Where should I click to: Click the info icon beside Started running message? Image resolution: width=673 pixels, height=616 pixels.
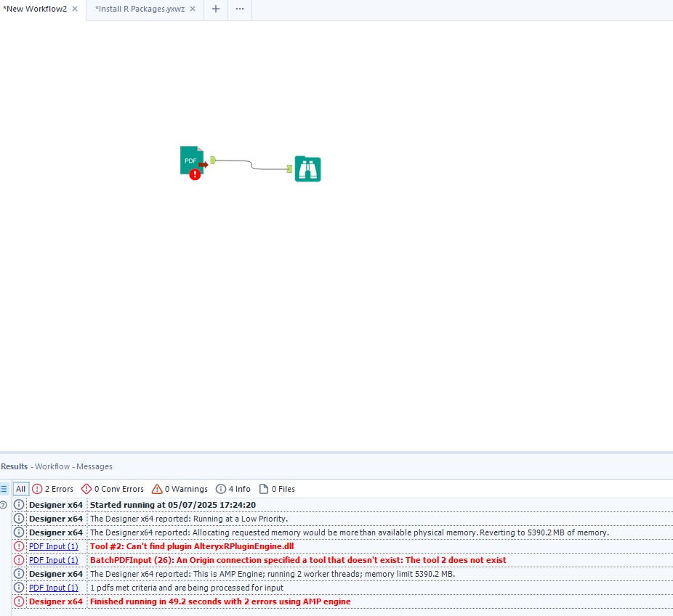pos(18,504)
